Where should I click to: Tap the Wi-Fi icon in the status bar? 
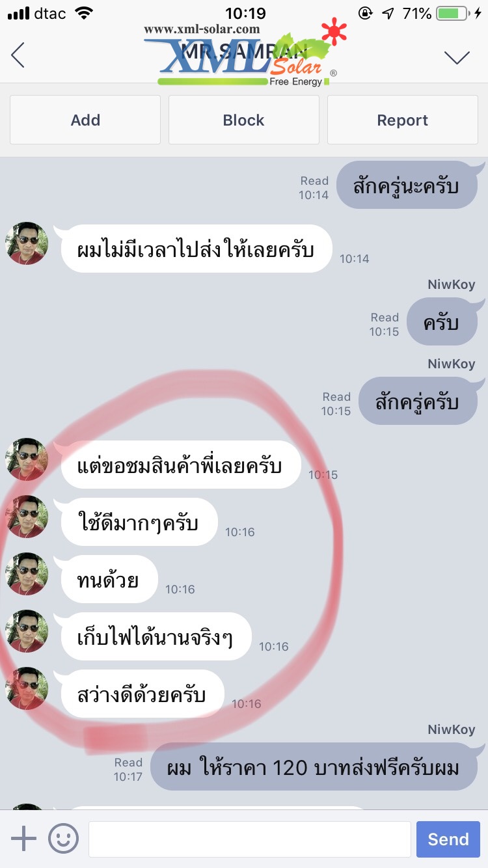[x=85, y=13]
